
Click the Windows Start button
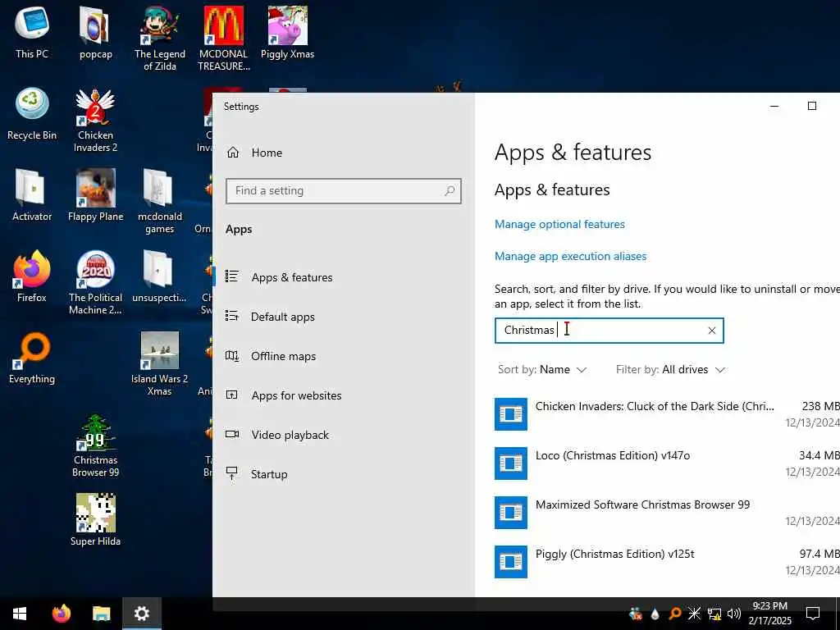[x=20, y=614]
